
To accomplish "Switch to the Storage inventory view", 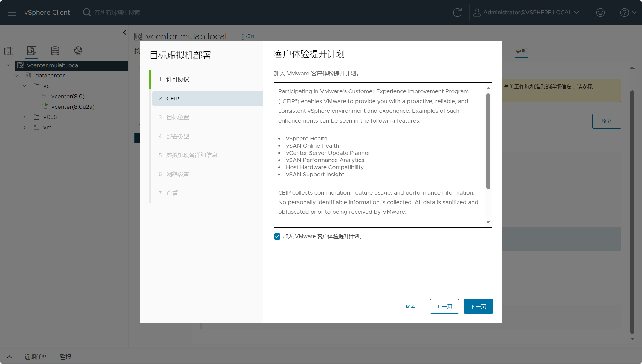I will click(55, 51).
